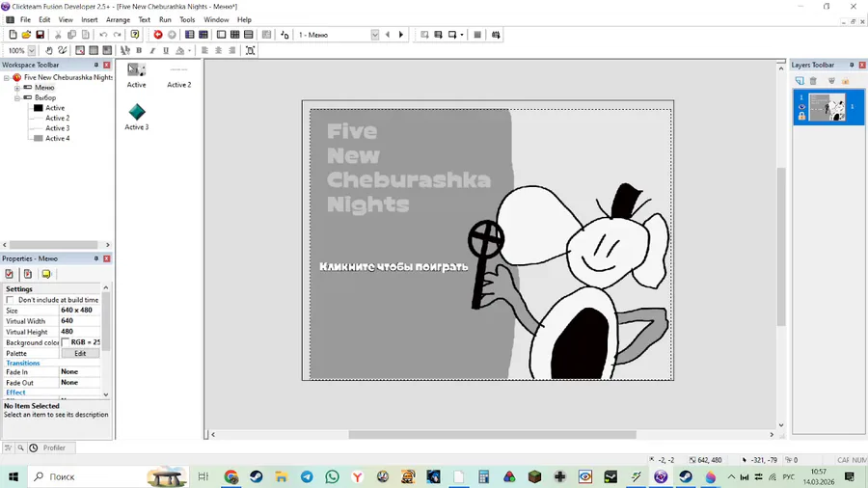Align text to the left
The width and height of the screenshot is (868, 488).
coord(204,50)
